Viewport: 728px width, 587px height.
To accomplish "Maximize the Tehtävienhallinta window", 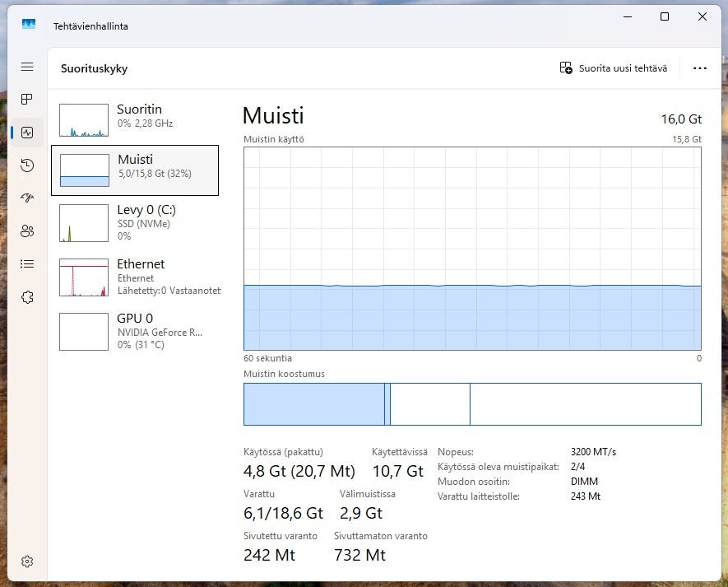I will 665,17.
